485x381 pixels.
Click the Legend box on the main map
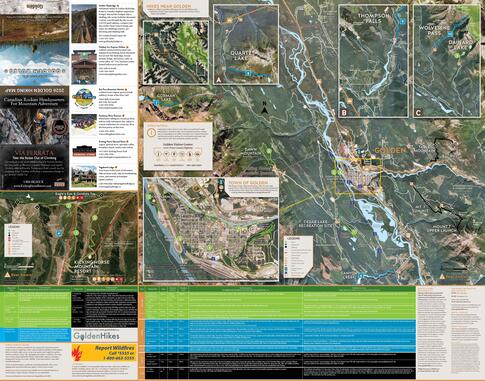click(x=298, y=257)
